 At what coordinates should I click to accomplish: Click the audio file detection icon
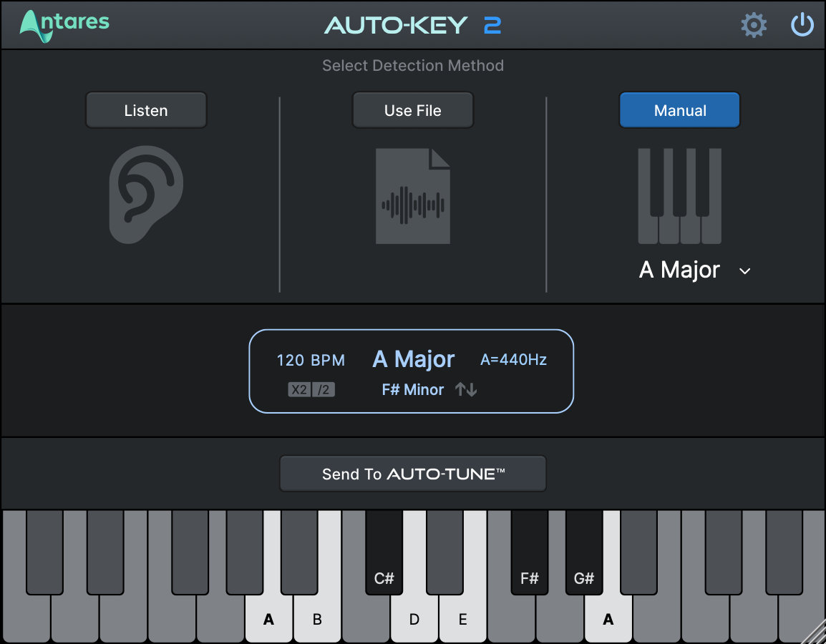tap(413, 195)
